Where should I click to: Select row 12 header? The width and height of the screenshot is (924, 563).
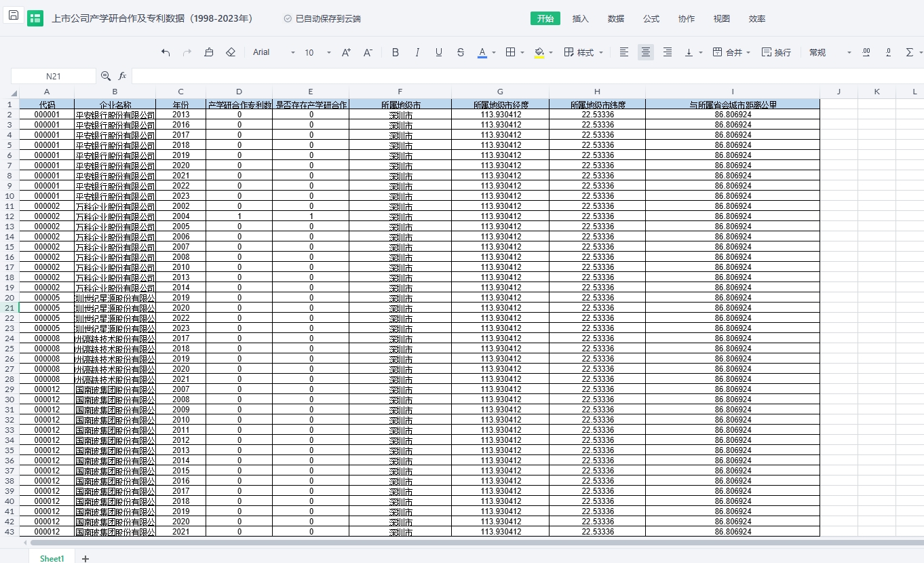tap(9, 216)
